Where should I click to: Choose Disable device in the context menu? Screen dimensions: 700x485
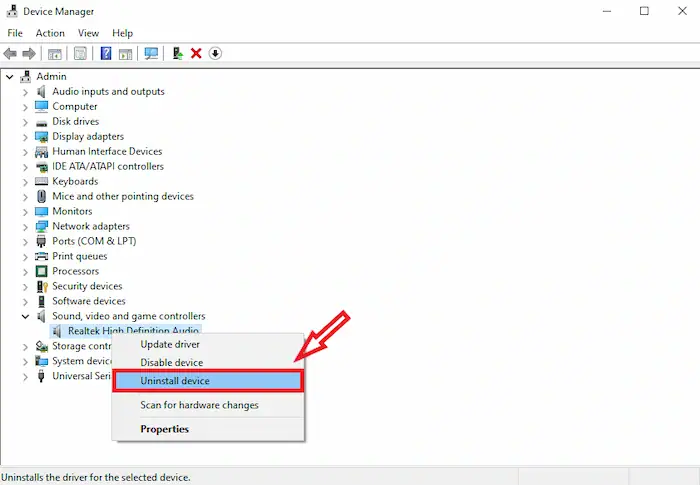pyautogui.click(x=171, y=363)
